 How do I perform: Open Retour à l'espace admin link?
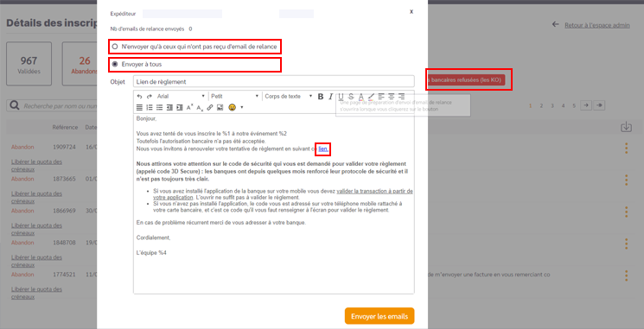[596, 25]
